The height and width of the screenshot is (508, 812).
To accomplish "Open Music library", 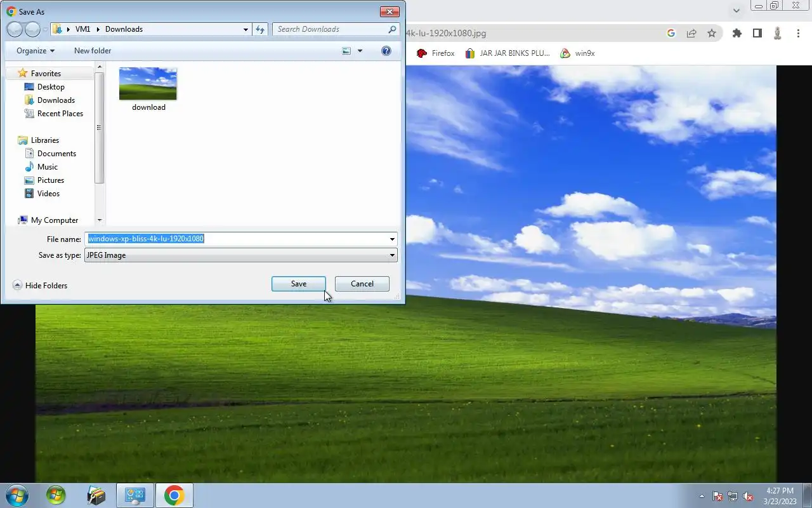I will pyautogui.click(x=48, y=167).
